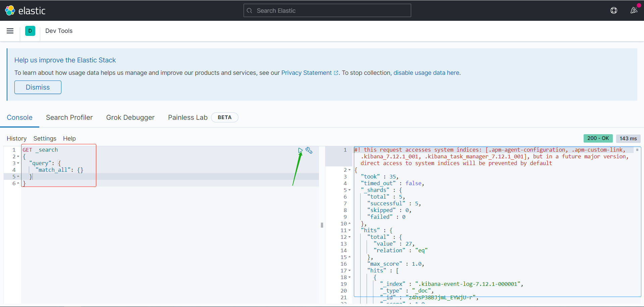Click the 200 - OK status badge
644x307 pixels.
(598, 138)
